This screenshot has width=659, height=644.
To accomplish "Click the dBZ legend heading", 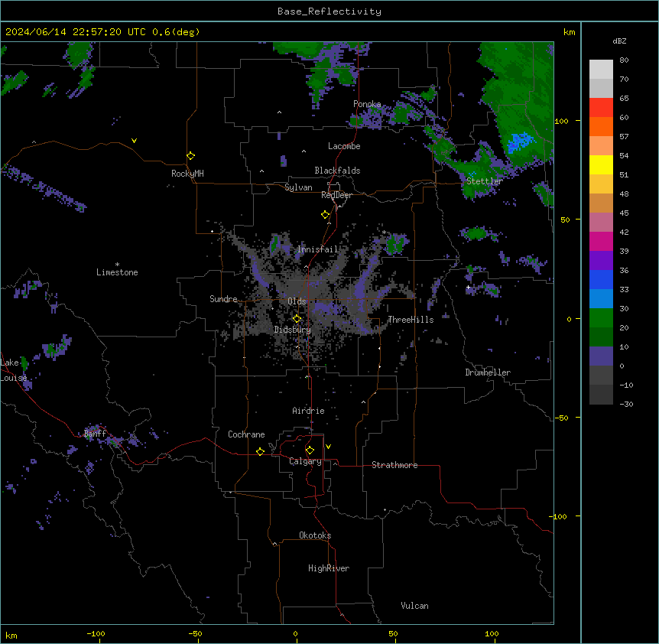I will tap(619, 41).
